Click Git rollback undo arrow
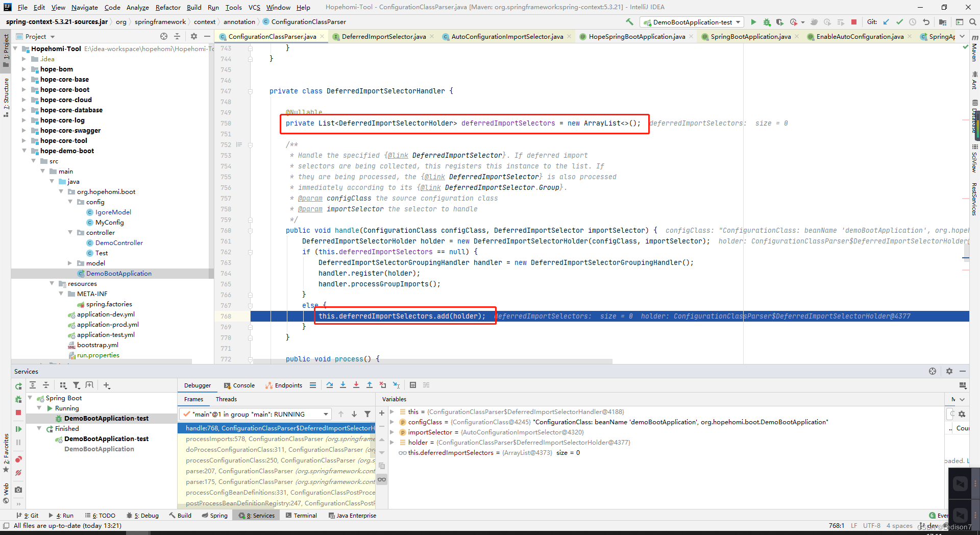This screenshot has width=980, height=535. pyautogui.click(x=926, y=22)
